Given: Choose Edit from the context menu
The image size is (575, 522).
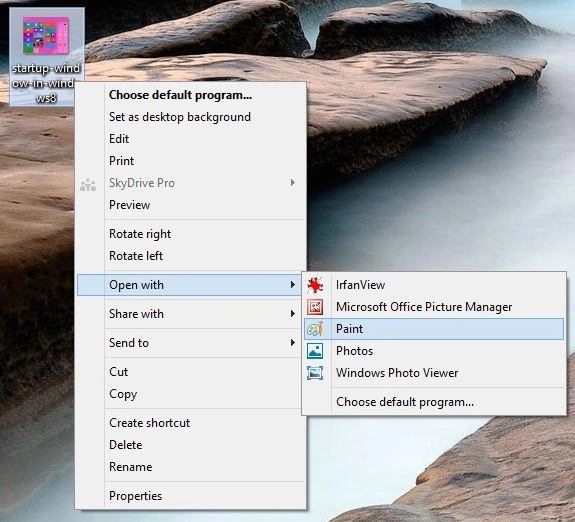Looking at the screenshot, I should pos(190,139).
